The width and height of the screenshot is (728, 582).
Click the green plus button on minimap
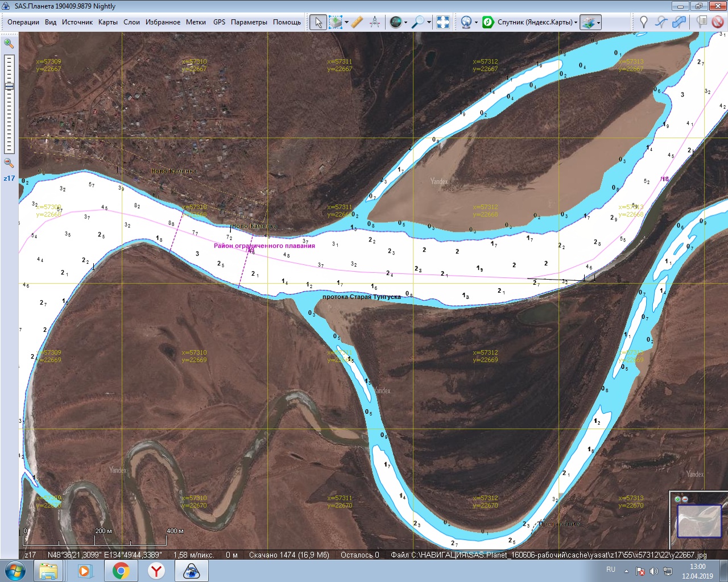(677, 499)
